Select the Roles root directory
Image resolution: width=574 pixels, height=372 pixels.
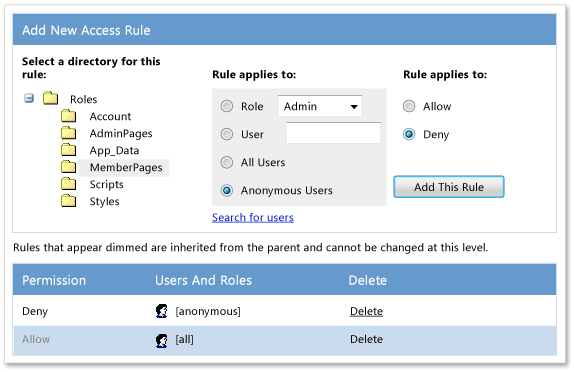[83, 99]
